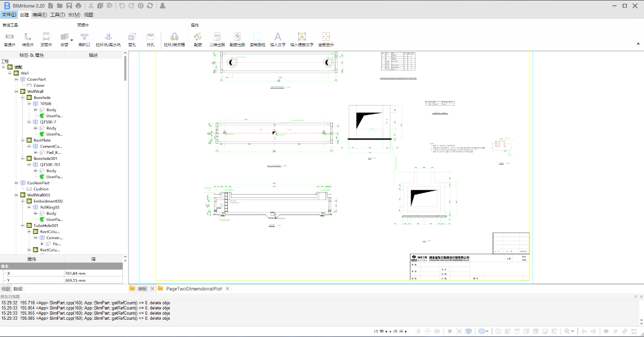644x337 pixels.
Task: Open the zoom options dropdown in status bar
Action: point(573,331)
